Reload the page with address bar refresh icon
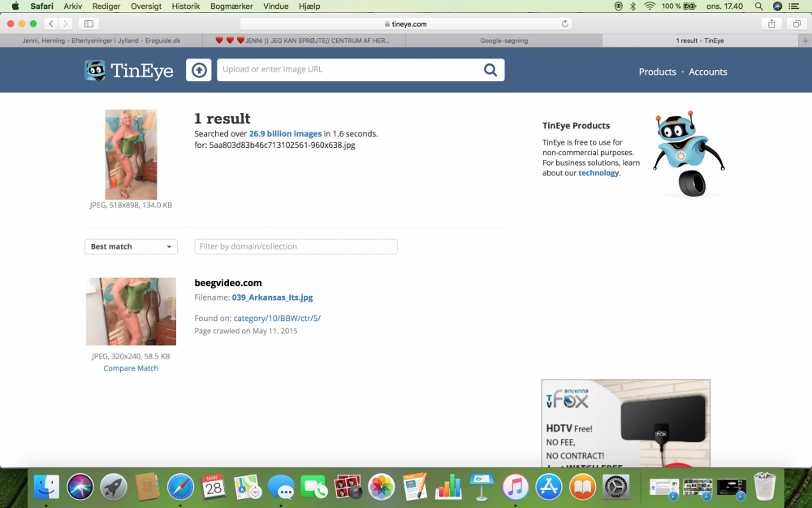Screen dimensions: 812x508 click(x=565, y=24)
